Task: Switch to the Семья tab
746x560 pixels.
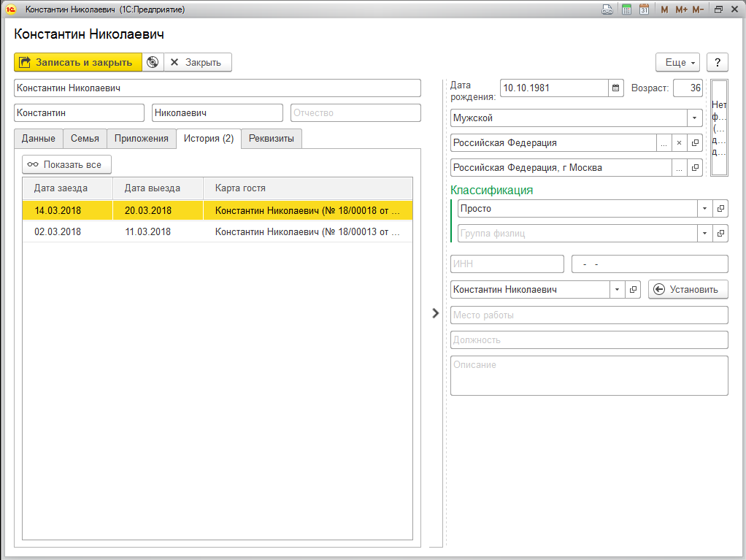Action: pos(85,139)
